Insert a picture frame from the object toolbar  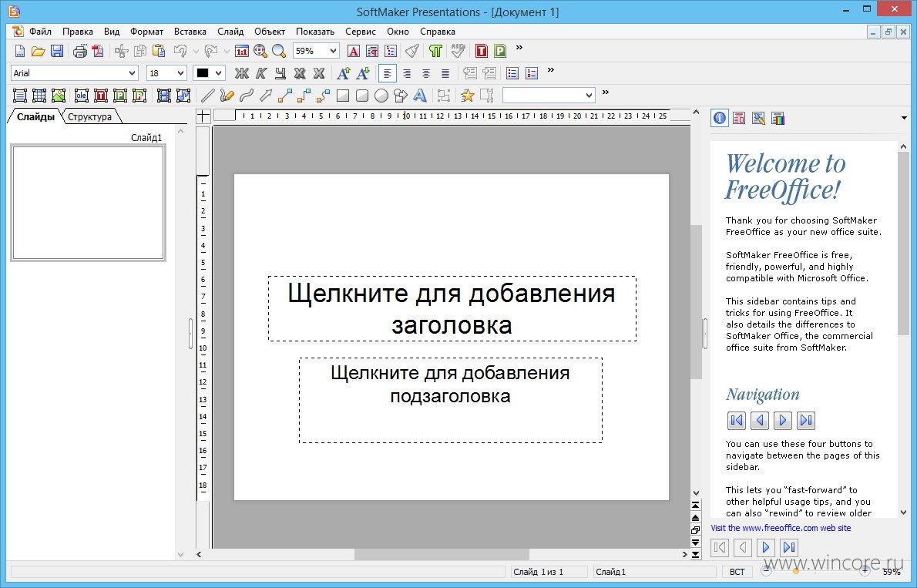[x=58, y=96]
